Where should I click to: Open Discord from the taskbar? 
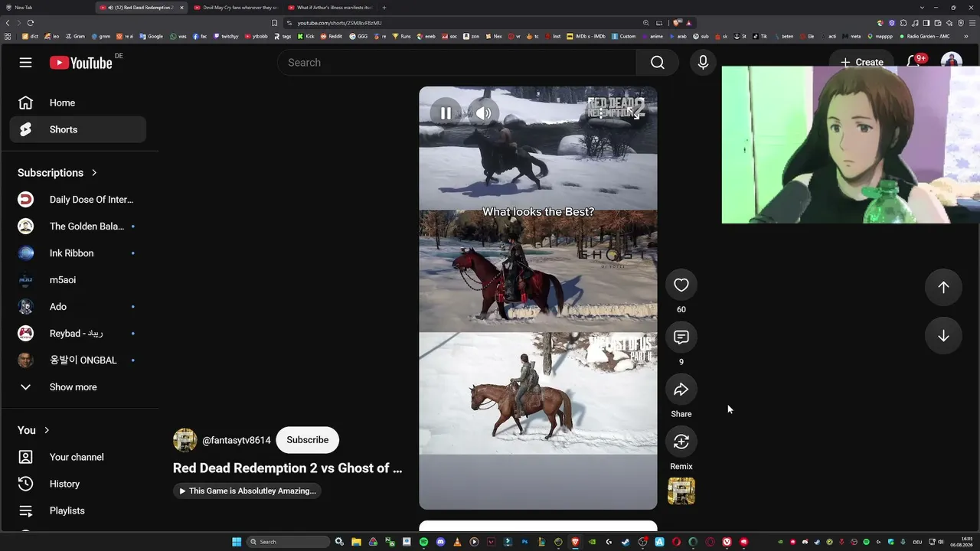tap(440, 542)
